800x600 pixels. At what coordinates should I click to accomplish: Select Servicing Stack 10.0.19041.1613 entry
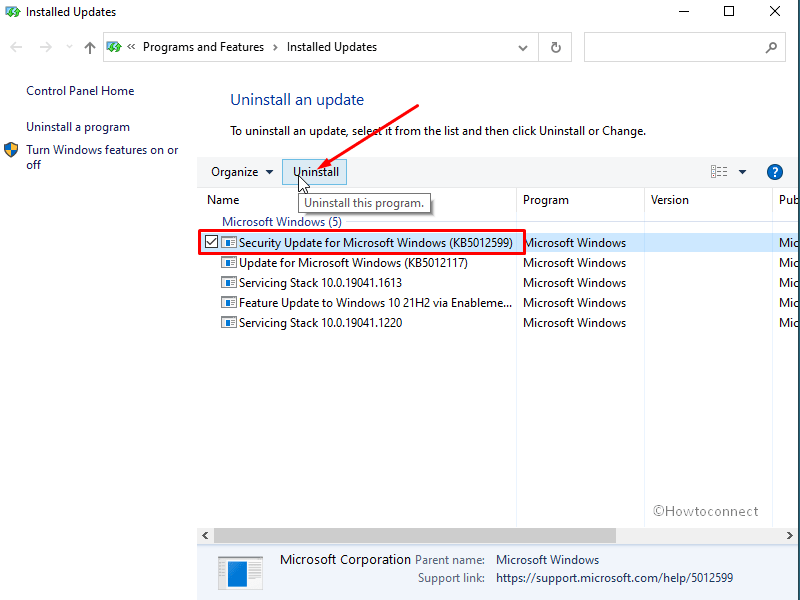(x=320, y=283)
